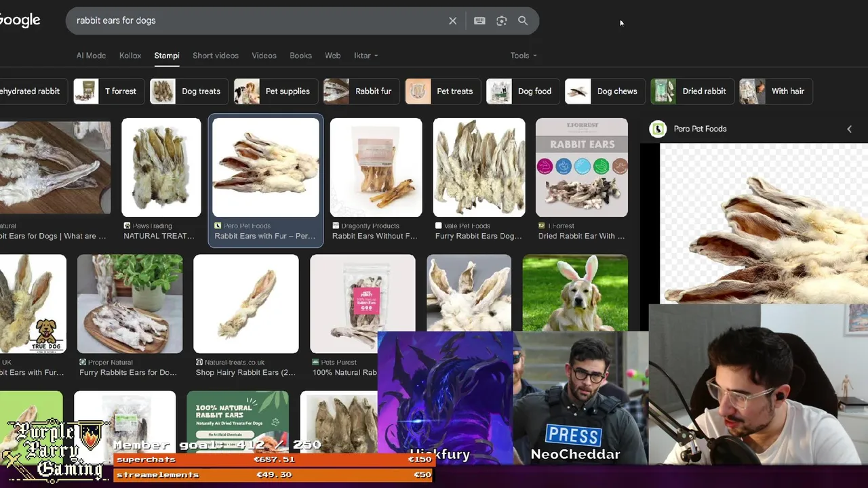868x488 pixels.
Task: Select the Stampi tab
Action: pos(167,56)
